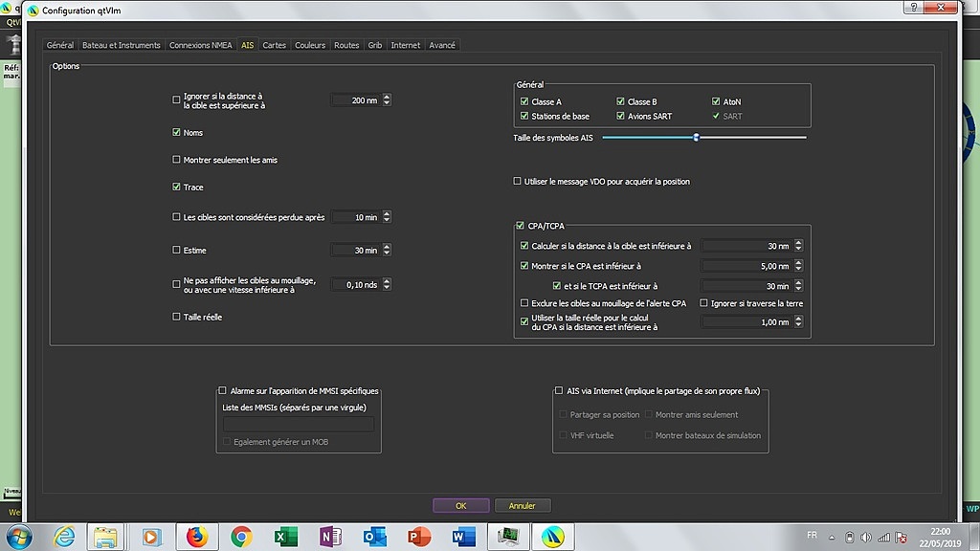
Task: Uncheck the AtoN checkbox
Action: click(716, 101)
